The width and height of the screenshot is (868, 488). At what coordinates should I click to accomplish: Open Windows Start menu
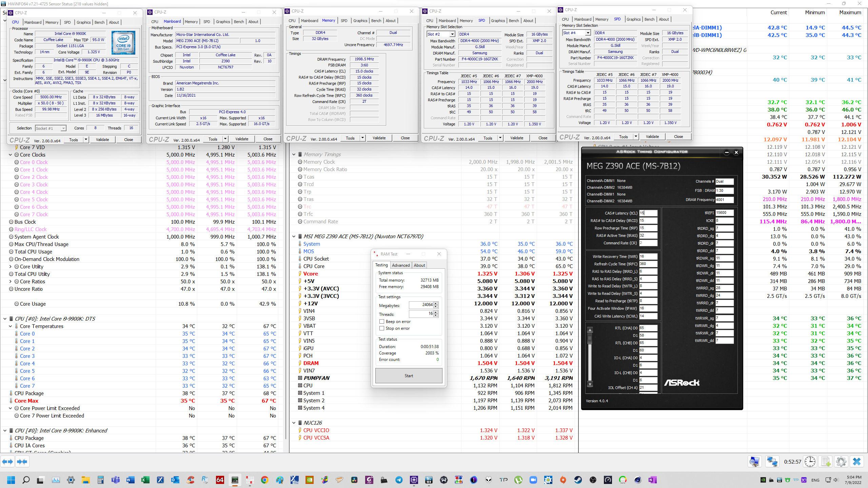11,480
